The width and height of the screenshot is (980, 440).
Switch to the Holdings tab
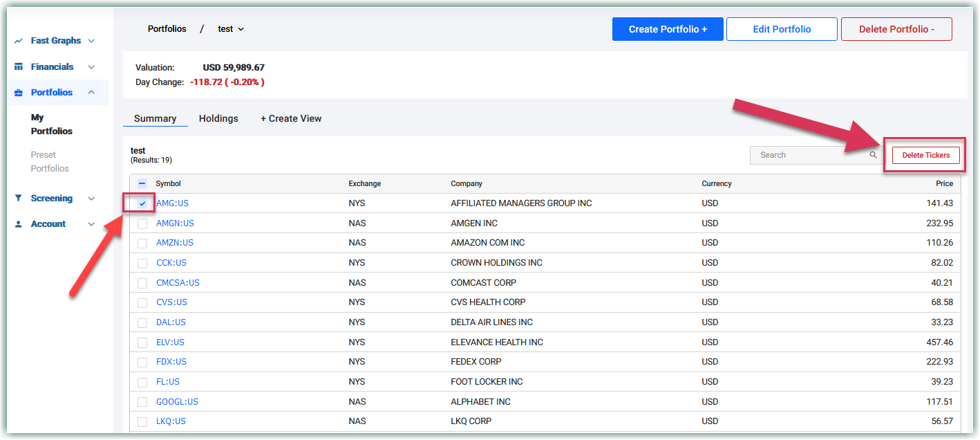pyautogui.click(x=218, y=118)
